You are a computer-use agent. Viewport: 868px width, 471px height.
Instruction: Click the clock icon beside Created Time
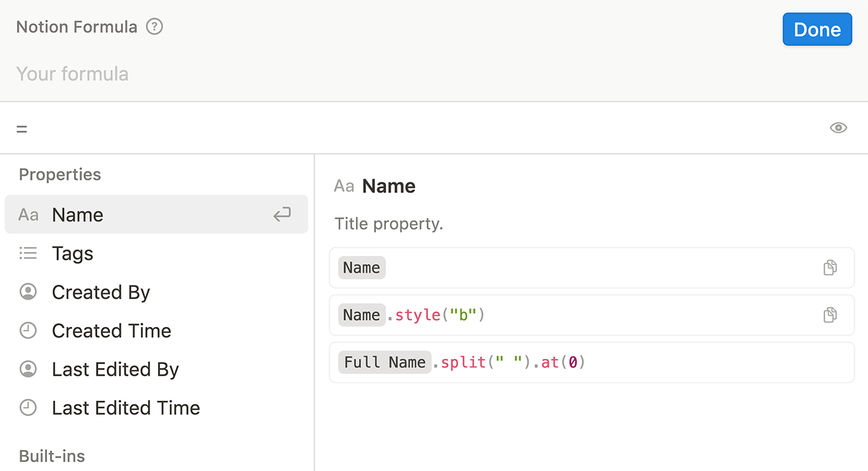28,331
